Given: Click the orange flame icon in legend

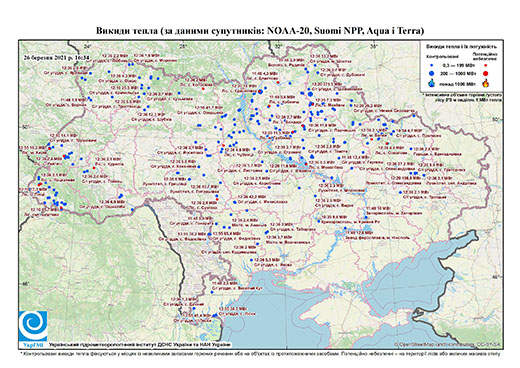Looking at the screenshot, I should (486, 83).
